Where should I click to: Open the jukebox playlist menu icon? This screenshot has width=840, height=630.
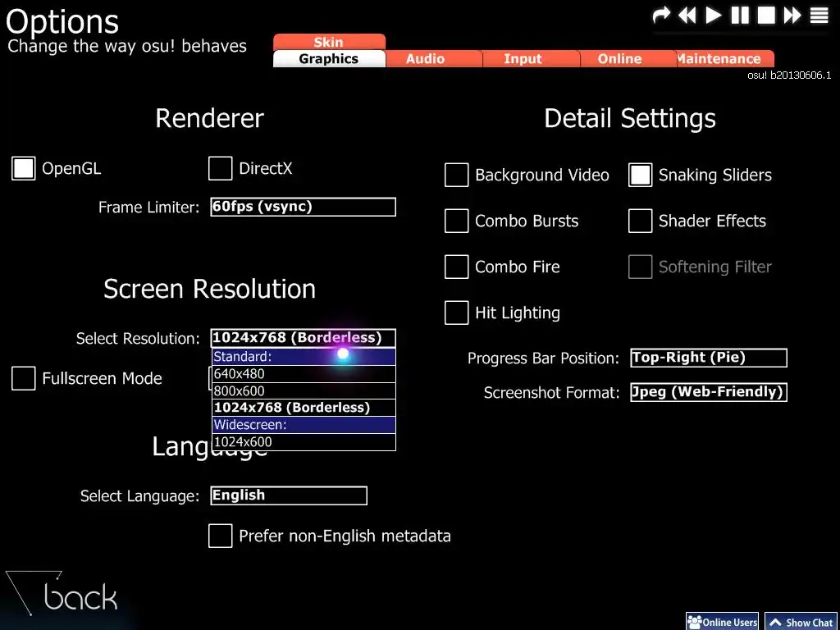point(819,15)
